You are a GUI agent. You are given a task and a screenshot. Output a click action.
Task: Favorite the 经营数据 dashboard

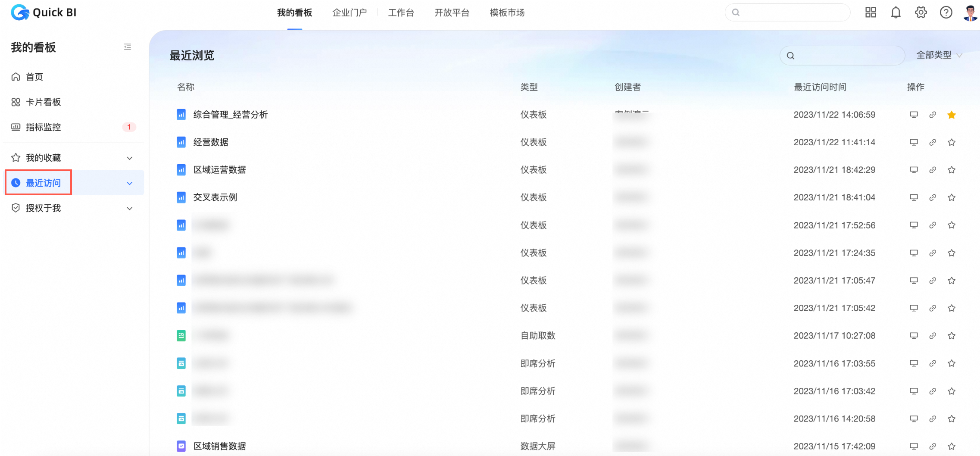click(952, 142)
